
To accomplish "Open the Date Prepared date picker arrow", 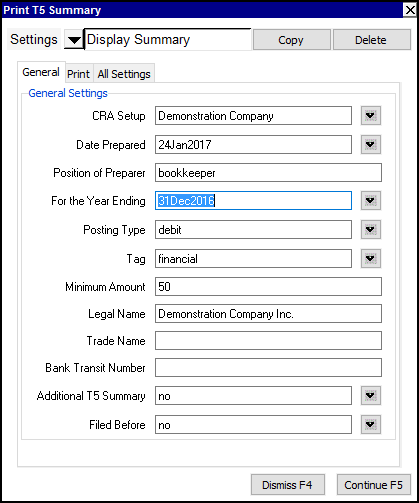I will click(371, 145).
